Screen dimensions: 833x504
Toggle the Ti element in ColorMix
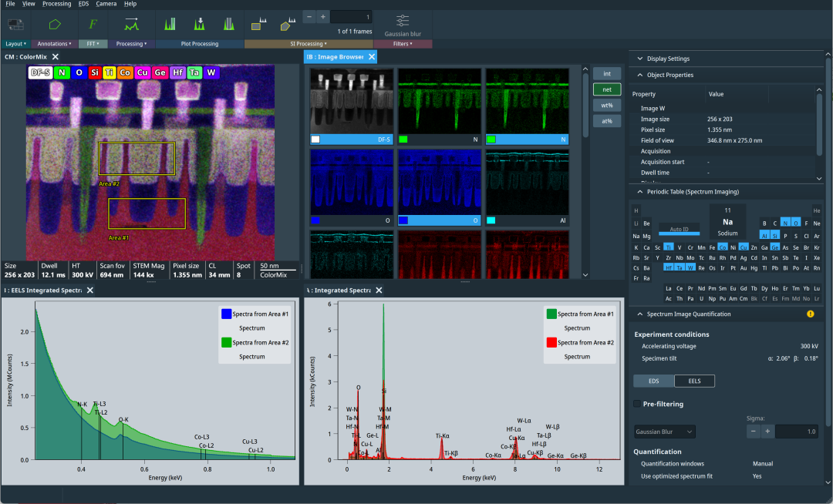point(110,72)
